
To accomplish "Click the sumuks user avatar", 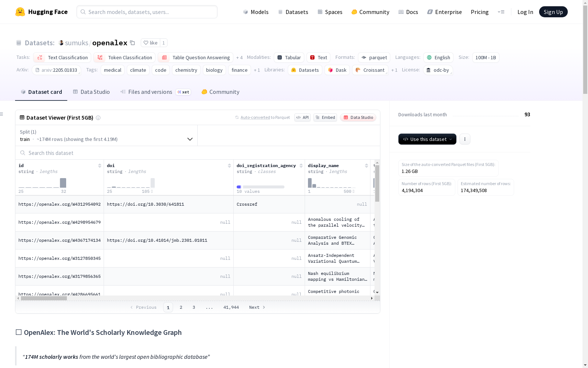I will [61, 43].
